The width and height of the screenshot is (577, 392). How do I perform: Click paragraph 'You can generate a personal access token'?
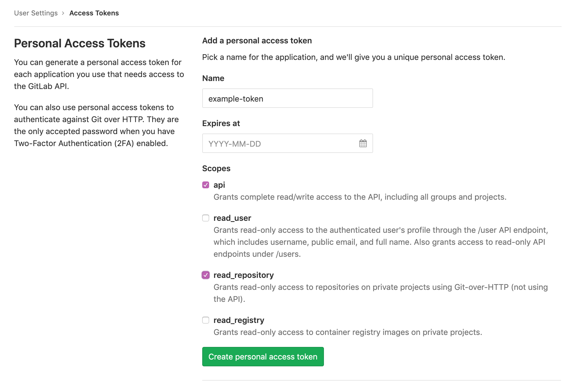tap(99, 74)
